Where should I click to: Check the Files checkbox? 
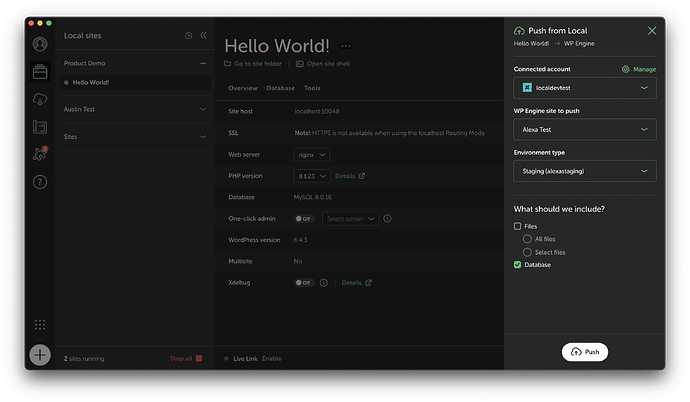coord(518,226)
